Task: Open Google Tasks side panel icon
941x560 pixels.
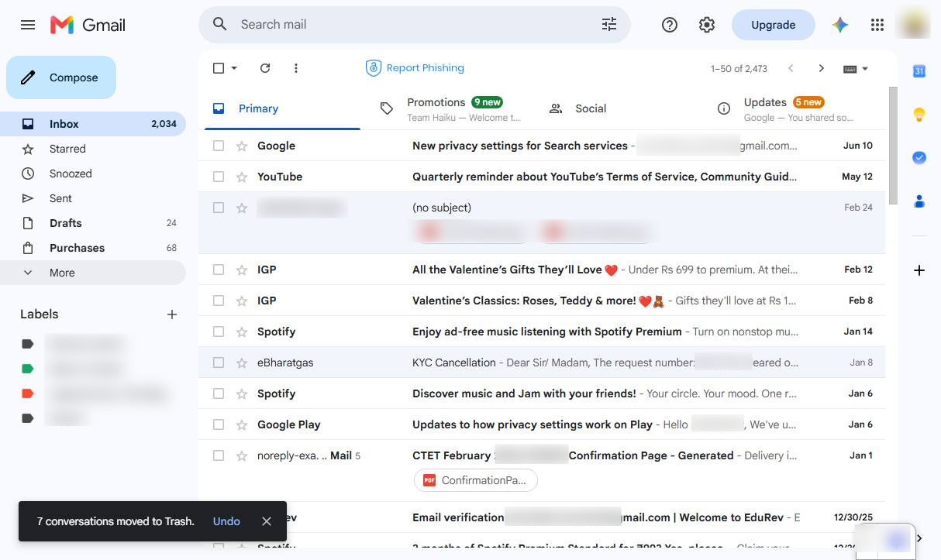Action: coord(919,158)
